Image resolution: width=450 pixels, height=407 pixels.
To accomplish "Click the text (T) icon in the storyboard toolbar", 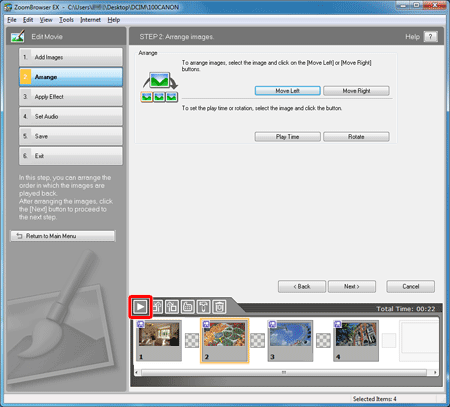I will 203,307.
